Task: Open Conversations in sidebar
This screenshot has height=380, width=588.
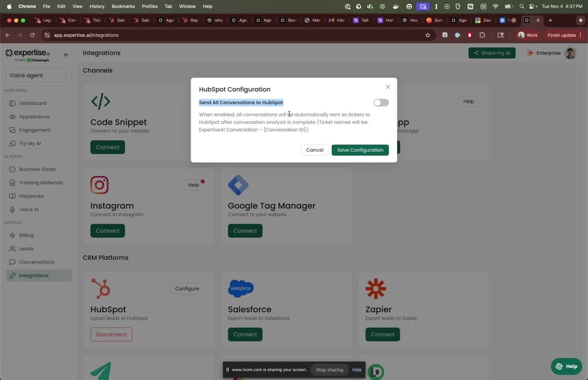Action: pos(37,262)
